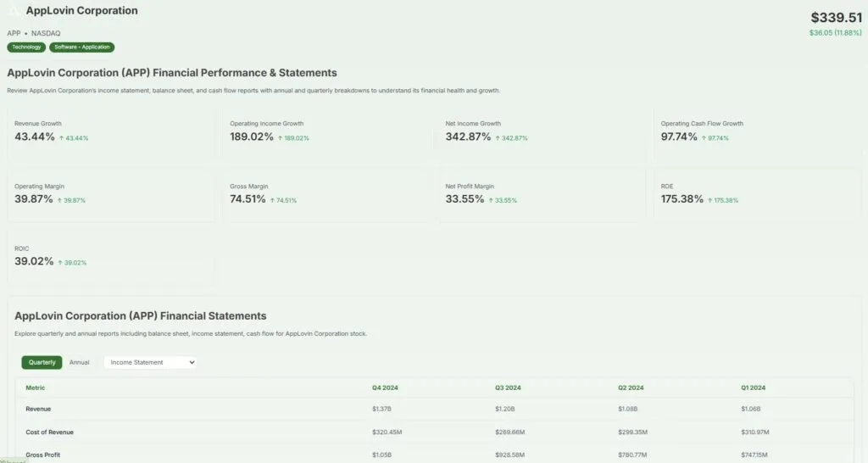The width and height of the screenshot is (868, 463).
Task: Click the chevron on the statement selector
Action: tap(192, 362)
